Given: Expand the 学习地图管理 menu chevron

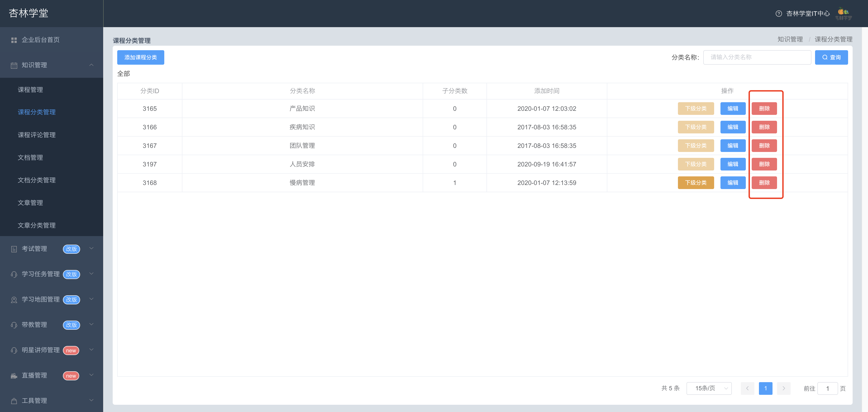Looking at the screenshot, I should tap(91, 299).
